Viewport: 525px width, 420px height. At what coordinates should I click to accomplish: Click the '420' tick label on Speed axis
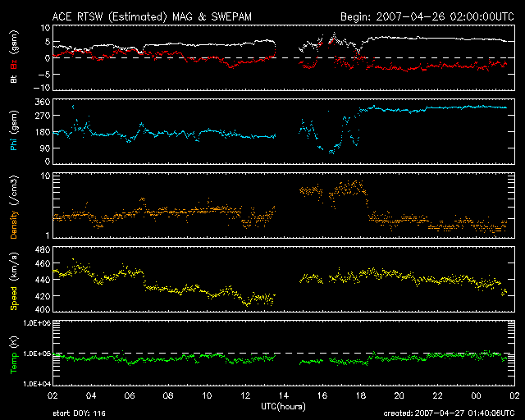[43, 296]
